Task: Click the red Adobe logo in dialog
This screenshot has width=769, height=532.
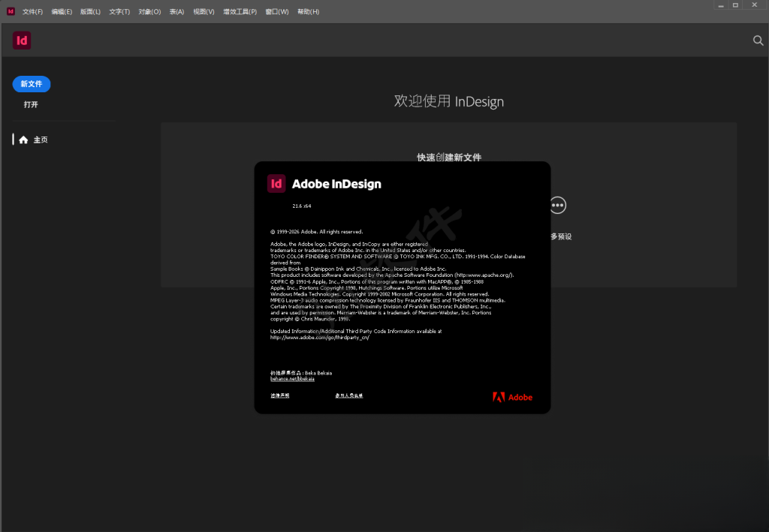Action: pyautogui.click(x=512, y=397)
